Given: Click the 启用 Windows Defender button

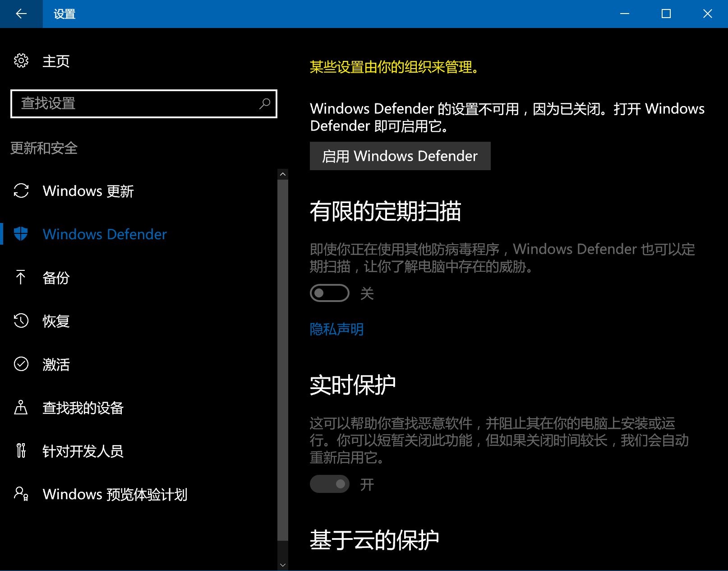Looking at the screenshot, I should click(400, 156).
